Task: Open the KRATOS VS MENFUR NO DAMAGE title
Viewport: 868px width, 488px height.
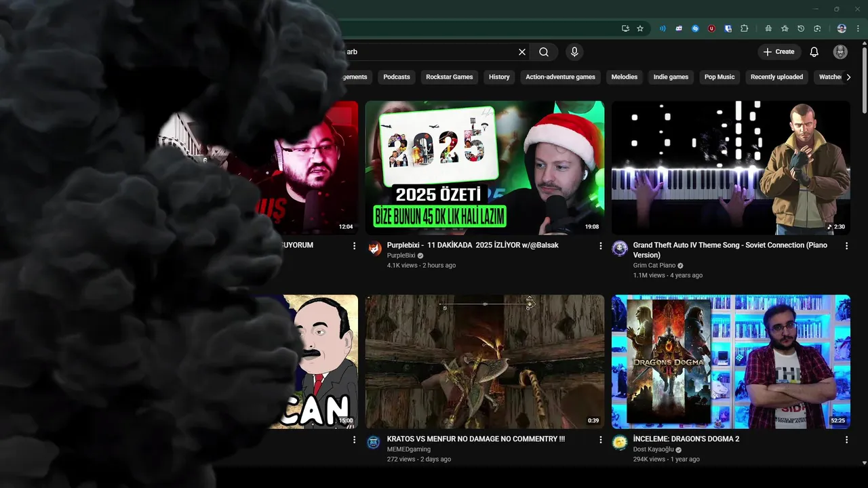Action: tap(476, 439)
